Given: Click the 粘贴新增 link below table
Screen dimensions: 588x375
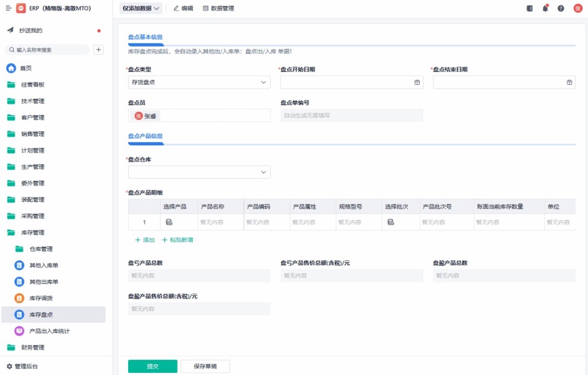Looking at the screenshot, I should pyautogui.click(x=178, y=240).
